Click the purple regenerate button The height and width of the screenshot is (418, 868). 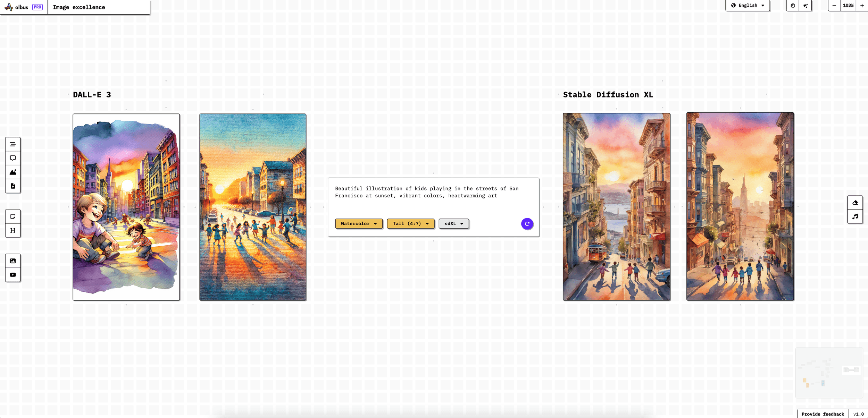coord(527,224)
